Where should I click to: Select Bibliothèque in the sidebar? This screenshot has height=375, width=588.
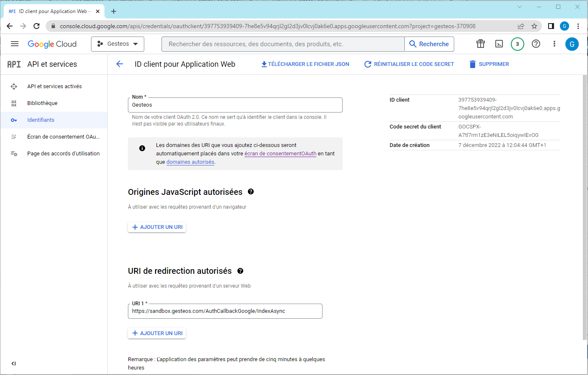pyautogui.click(x=42, y=103)
